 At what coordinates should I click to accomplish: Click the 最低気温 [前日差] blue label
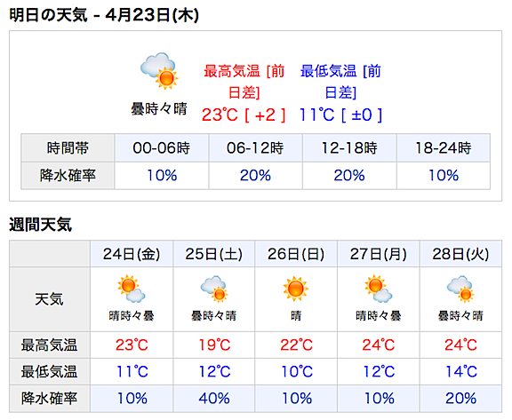(340, 82)
